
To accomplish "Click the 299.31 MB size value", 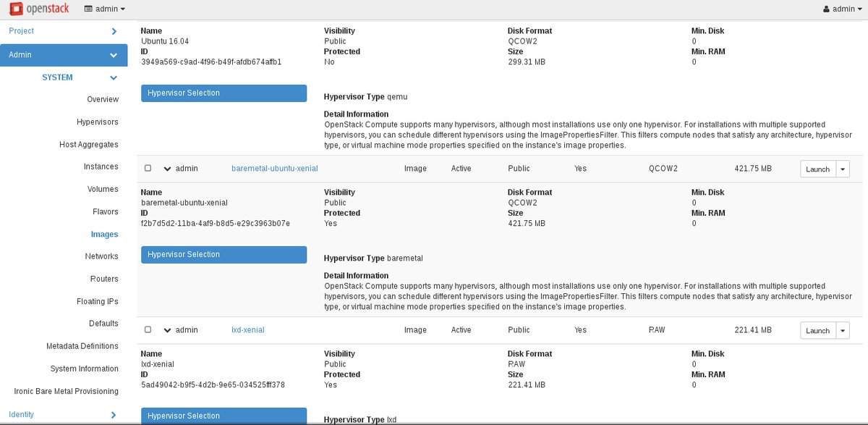I will point(527,62).
